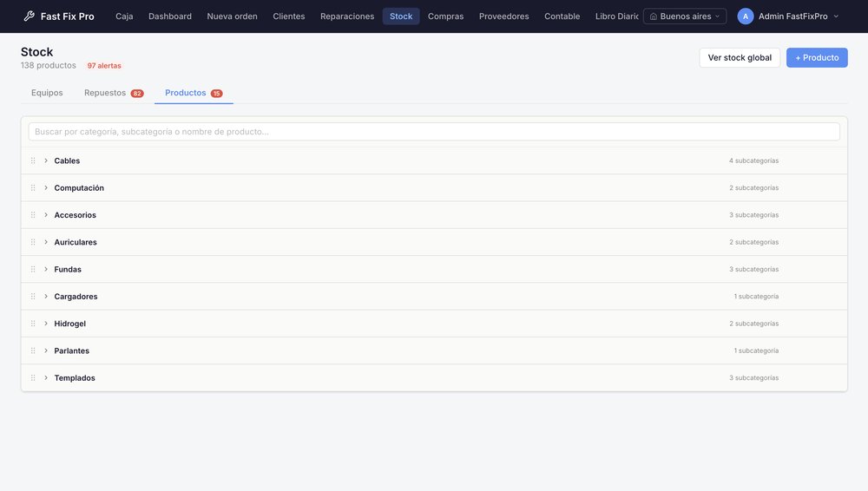Viewport: 868px width, 491px height.
Task: Click the home icon in Buenos aires selector
Action: (x=654, y=16)
